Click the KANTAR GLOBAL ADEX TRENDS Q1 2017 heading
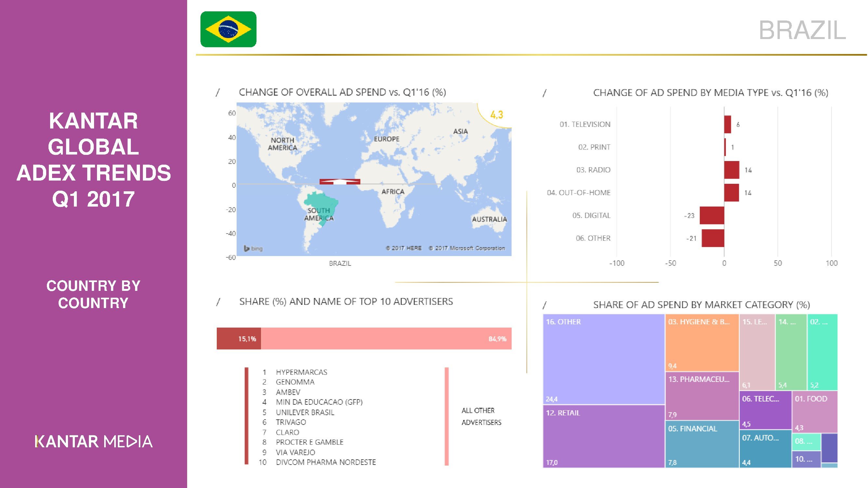Viewport: 868px width, 488px height. (94, 160)
